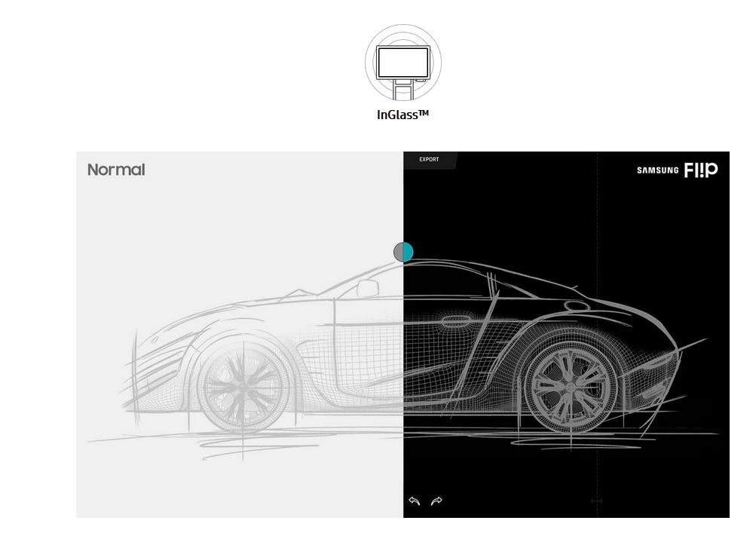Click the Normal label
The width and height of the screenshot is (756, 536).
point(116,170)
